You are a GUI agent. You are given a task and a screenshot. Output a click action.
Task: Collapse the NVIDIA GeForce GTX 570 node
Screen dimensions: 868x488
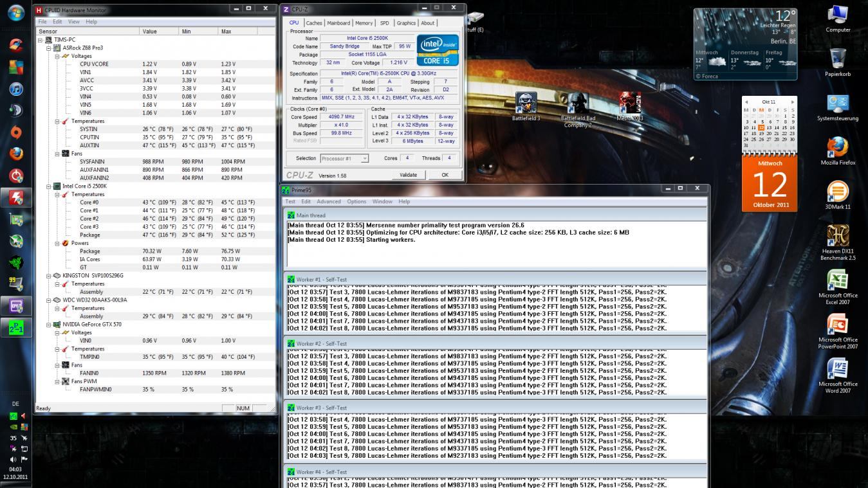click(x=48, y=325)
